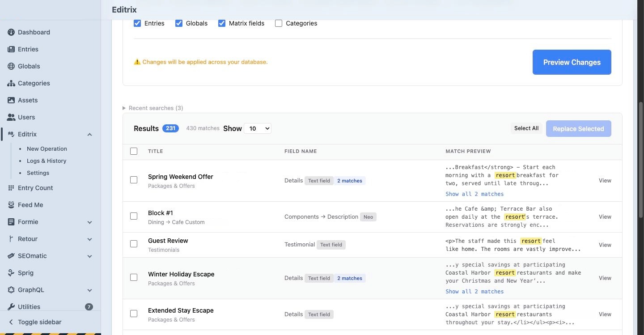The height and width of the screenshot is (335, 644).
Task: Click Show all 2 matches for Spring Weekend Offer
Action: point(475,194)
